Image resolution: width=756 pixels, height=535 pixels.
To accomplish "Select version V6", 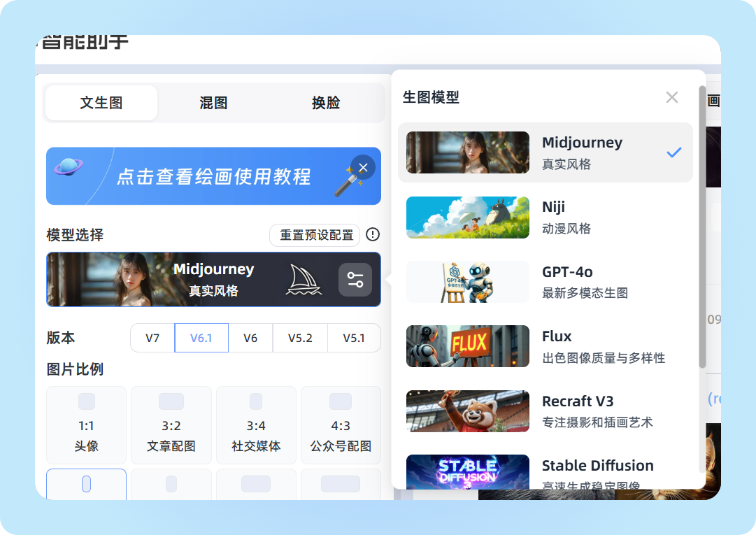I will coord(250,338).
